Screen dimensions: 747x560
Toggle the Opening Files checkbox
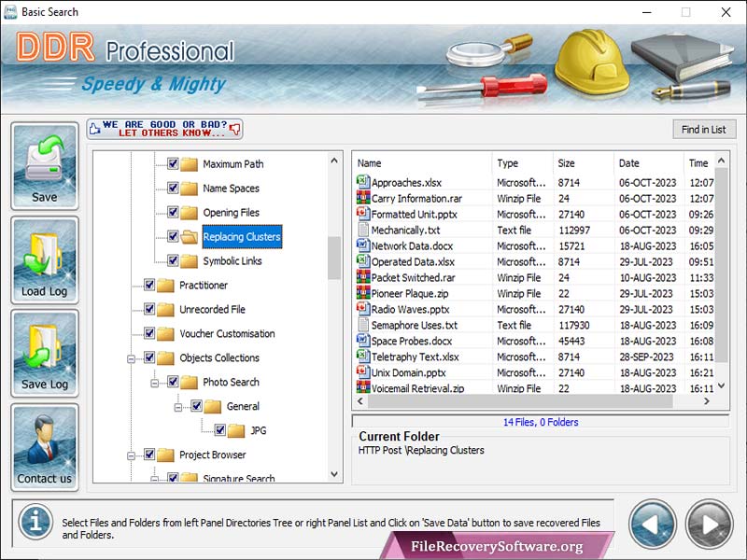[x=173, y=212]
